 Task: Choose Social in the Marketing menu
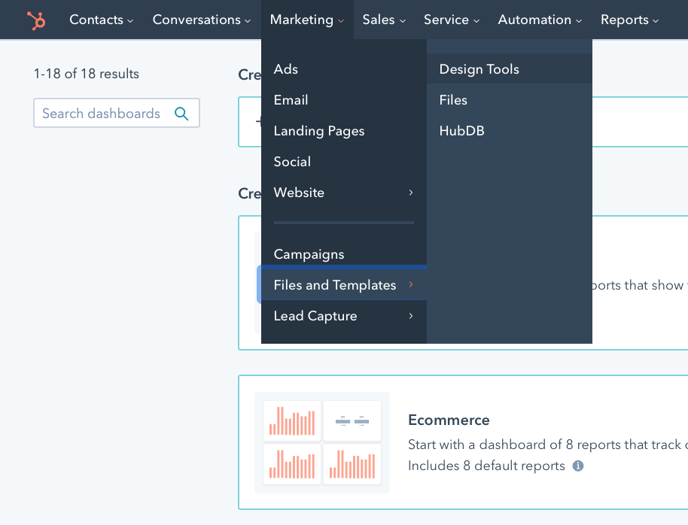click(x=344, y=162)
